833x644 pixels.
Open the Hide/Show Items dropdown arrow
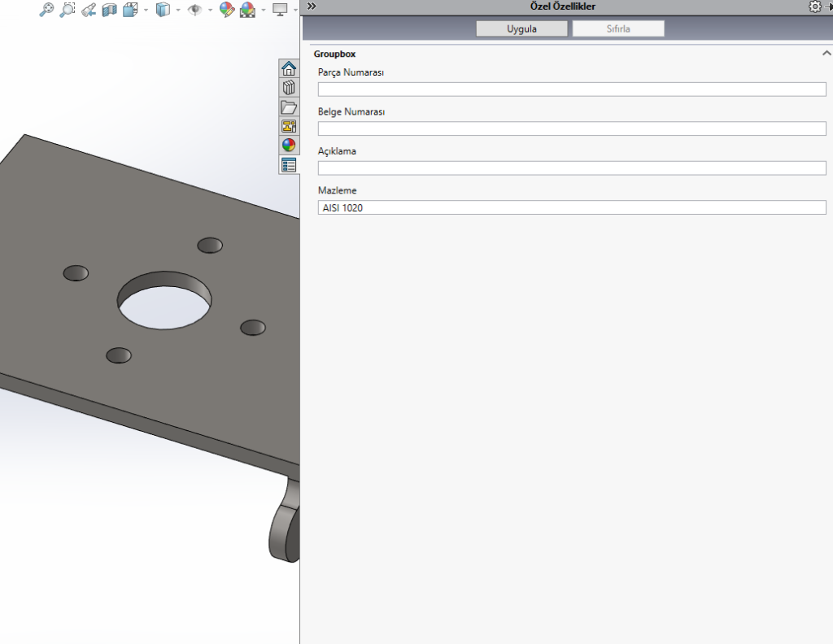(x=210, y=11)
